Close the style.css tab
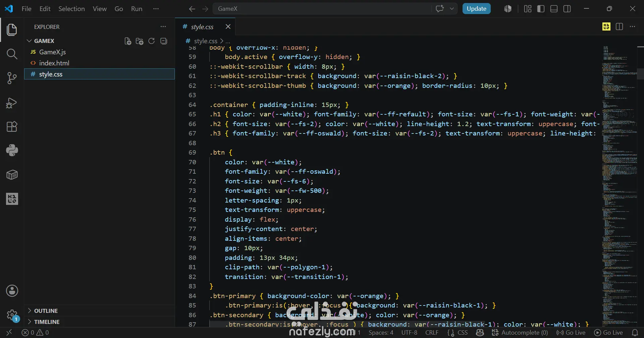Viewport: 644px width, 338px height. pyautogui.click(x=228, y=26)
